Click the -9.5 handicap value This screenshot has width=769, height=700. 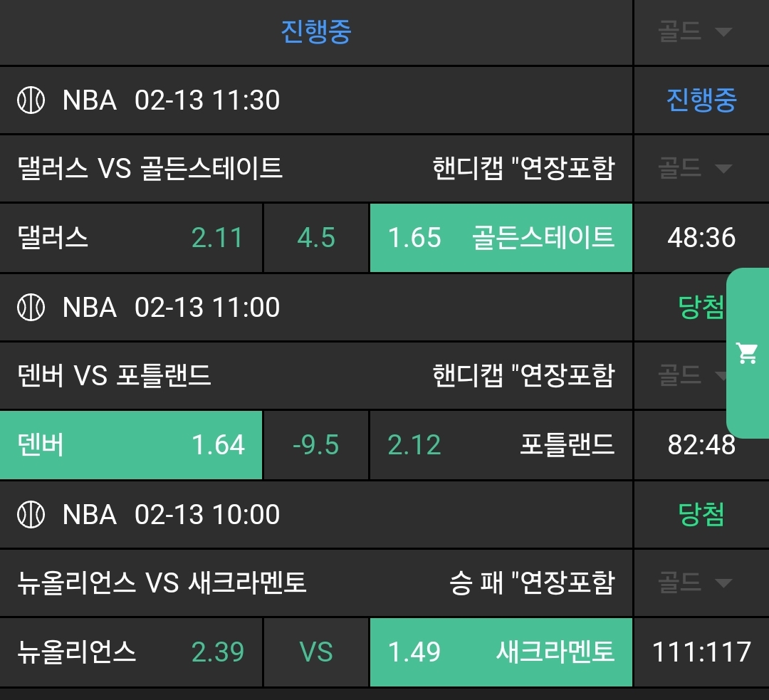point(316,445)
